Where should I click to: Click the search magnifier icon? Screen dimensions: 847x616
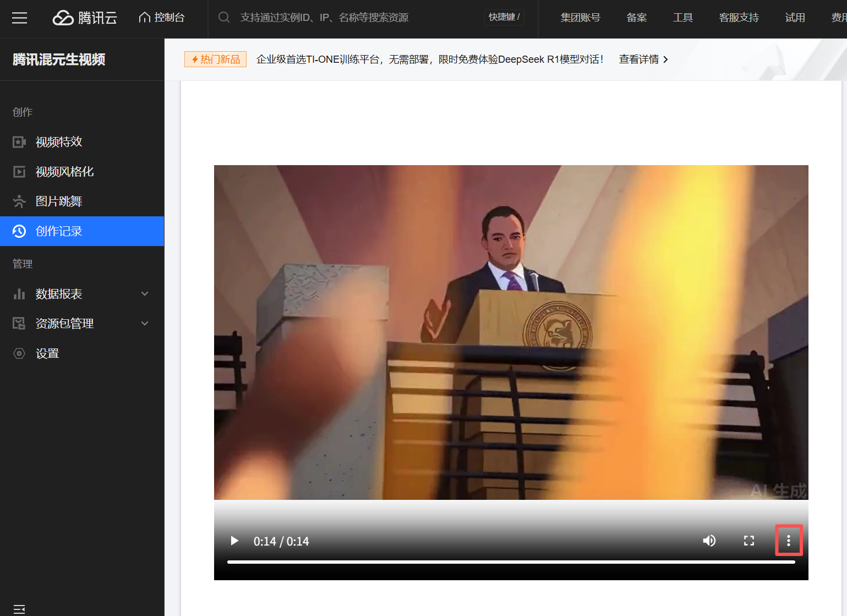[224, 18]
